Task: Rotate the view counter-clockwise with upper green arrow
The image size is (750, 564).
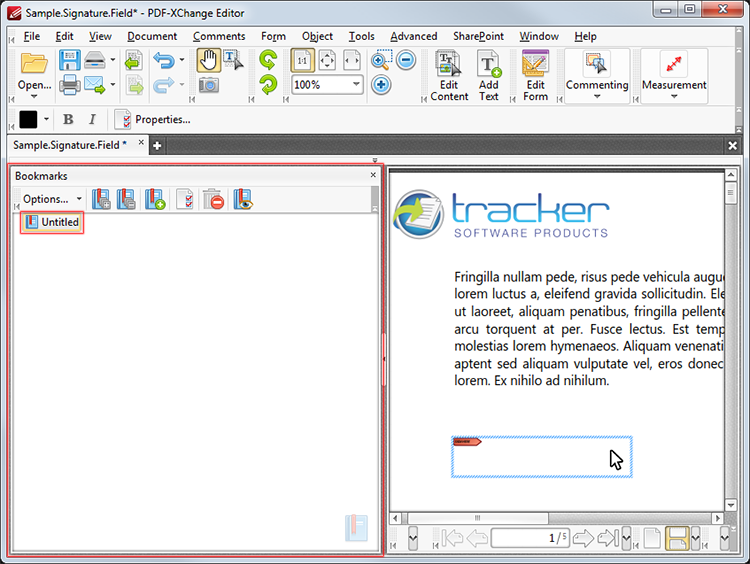Action: 268,60
